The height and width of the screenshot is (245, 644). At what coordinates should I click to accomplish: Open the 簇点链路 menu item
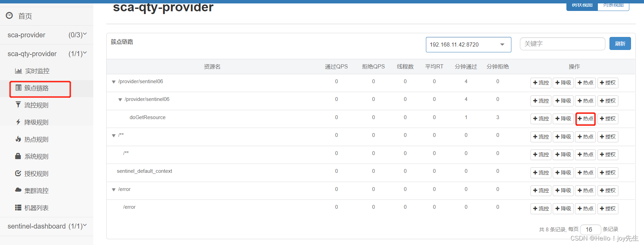[37, 88]
